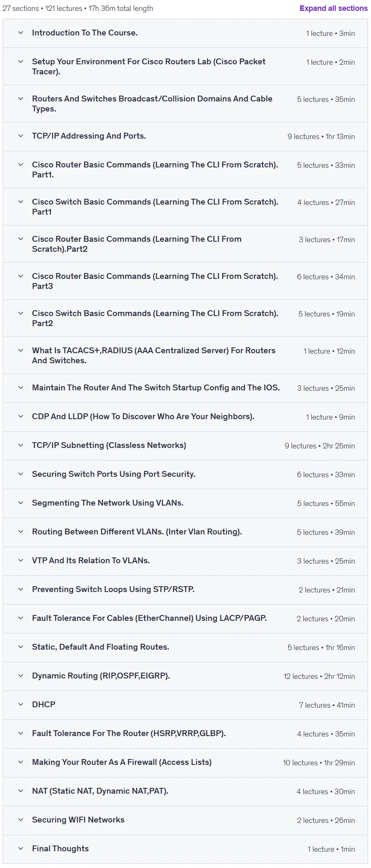
Task: Open the DHCP section chevron
Action: pyautogui.click(x=20, y=705)
